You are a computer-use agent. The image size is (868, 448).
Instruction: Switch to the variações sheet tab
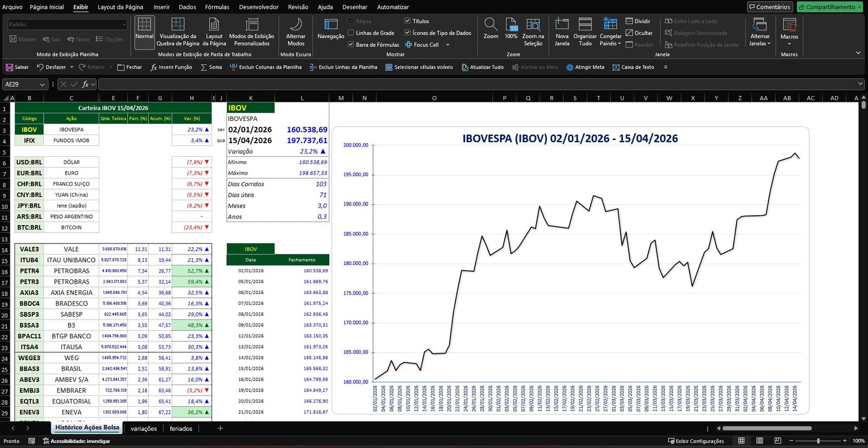(144, 428)
